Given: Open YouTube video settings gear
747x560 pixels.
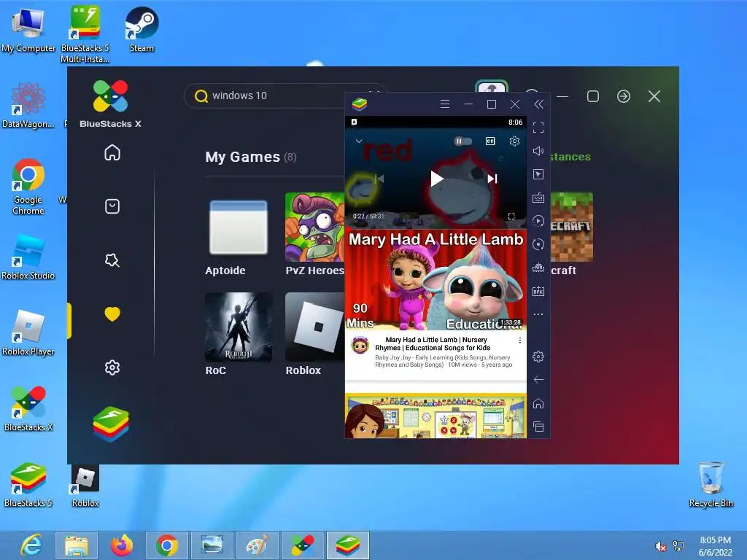Looking at the screenshot, I should (514, 141).
